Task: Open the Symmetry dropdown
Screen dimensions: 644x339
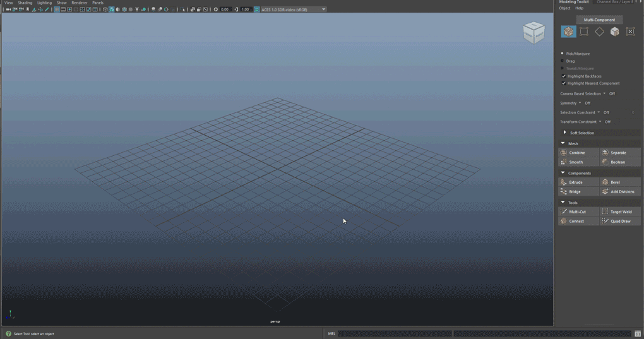Action: click(x=571, y=103)
